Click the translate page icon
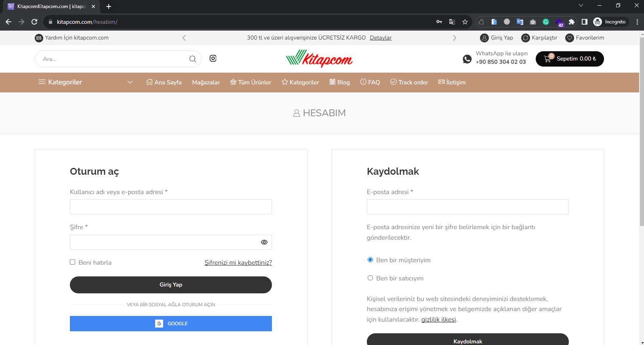Viewport: 644px width, 345px height. tap(452, 22)
